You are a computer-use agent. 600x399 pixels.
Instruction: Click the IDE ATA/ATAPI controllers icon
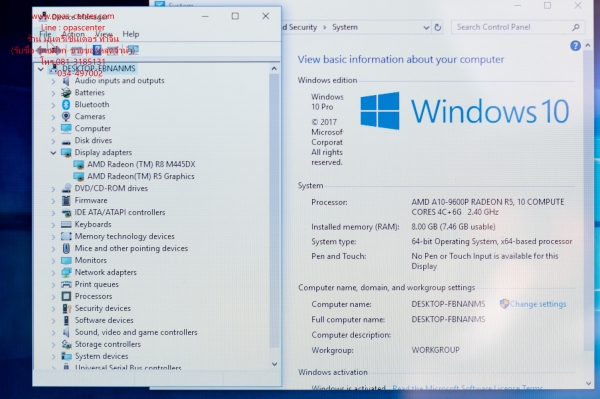click(x=66, y=212)
